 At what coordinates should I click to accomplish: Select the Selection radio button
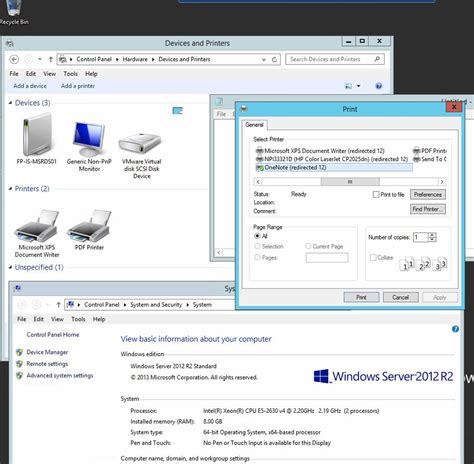point(257,246)
